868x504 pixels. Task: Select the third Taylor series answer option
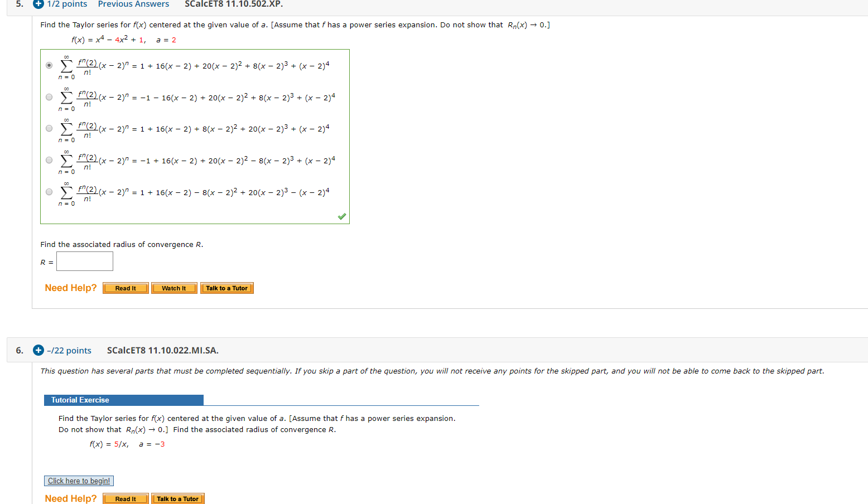pyautogui.click(x=49, y=128)
